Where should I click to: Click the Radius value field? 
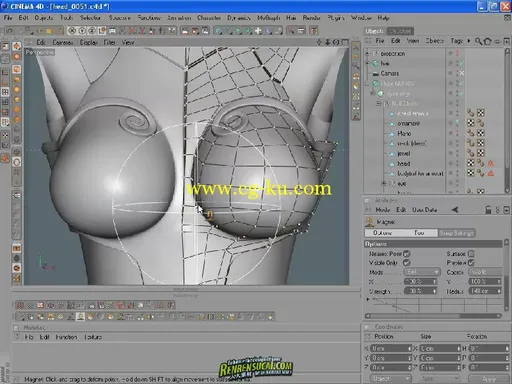click(485, 291)
